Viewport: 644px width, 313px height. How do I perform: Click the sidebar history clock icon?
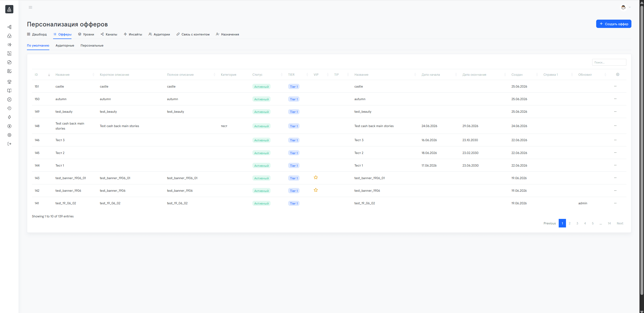coord(9,108)
